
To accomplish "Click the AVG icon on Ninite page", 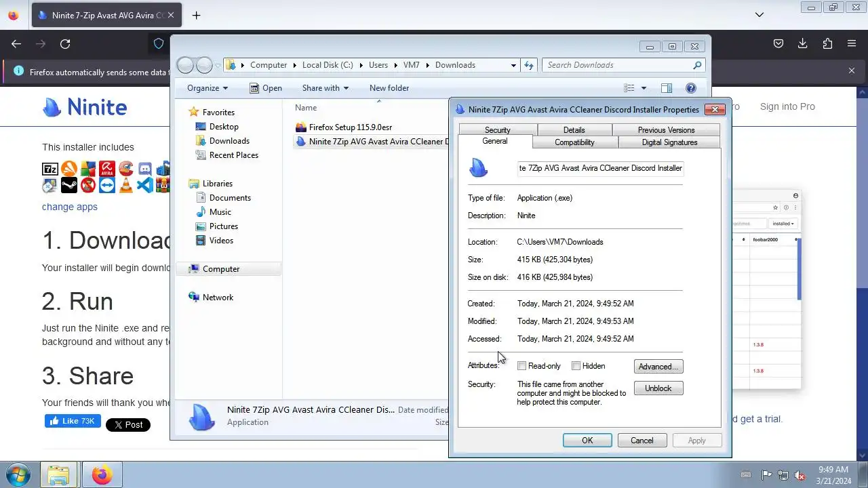I will tap(88, 169).
